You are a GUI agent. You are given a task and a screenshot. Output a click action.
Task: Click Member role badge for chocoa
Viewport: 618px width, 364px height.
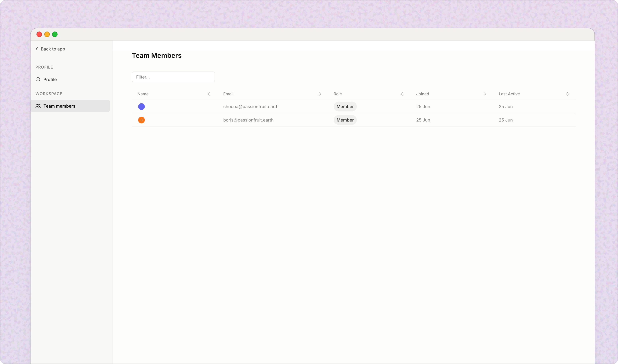pyautogui.click(x=345, y=106)
